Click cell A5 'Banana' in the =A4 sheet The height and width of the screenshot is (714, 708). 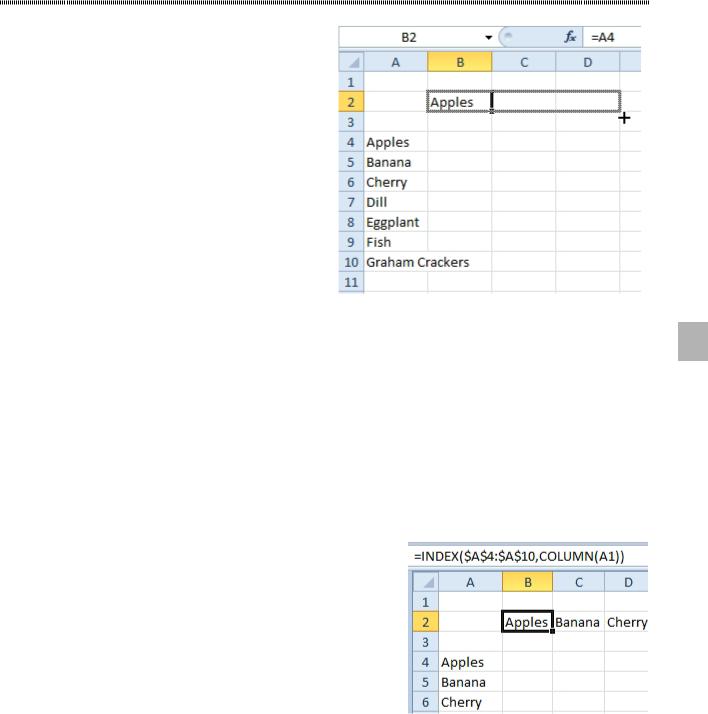point(396,162)
